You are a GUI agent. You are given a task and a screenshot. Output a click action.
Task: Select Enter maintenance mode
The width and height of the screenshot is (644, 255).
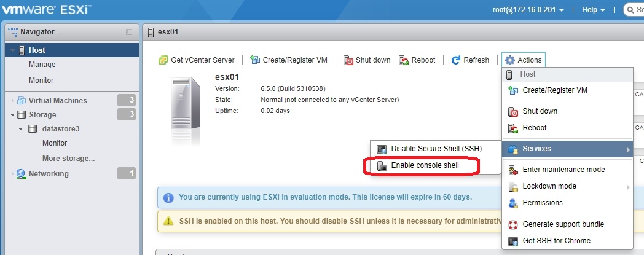point(563,170)
